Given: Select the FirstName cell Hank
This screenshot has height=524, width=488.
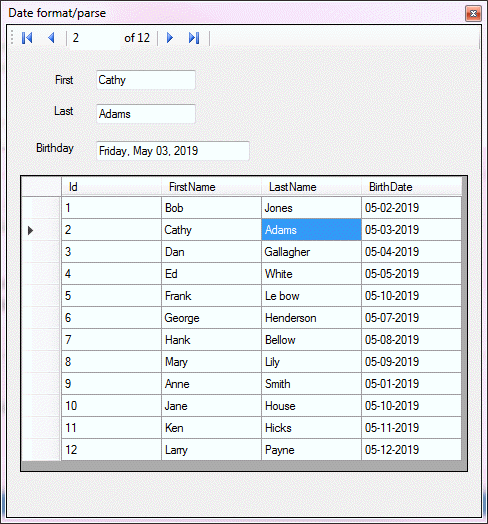Looking at the screenshot, I should click(x=211, y=340).
